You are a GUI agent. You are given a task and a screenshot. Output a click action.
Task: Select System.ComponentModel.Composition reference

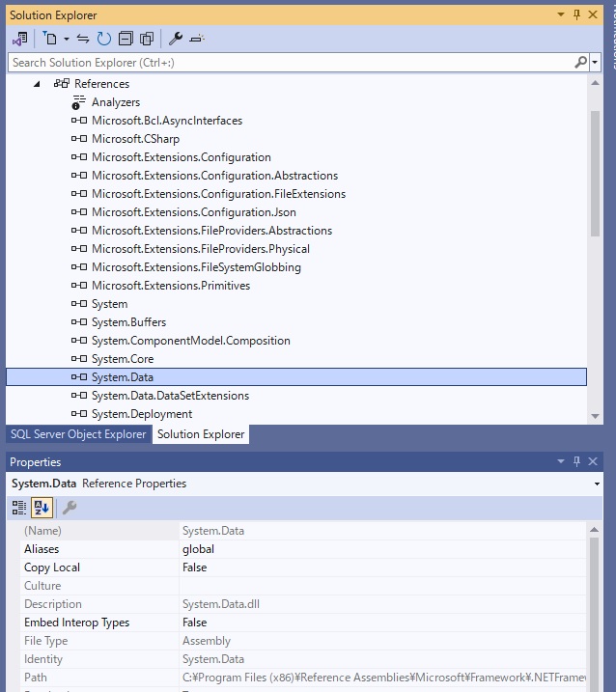[x=191, y=341]
